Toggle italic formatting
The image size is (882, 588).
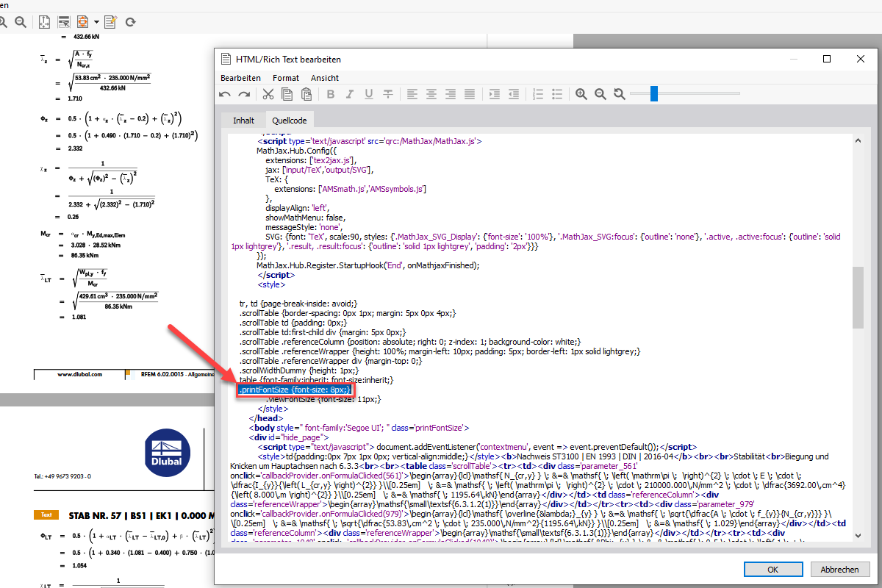[350, 94]
